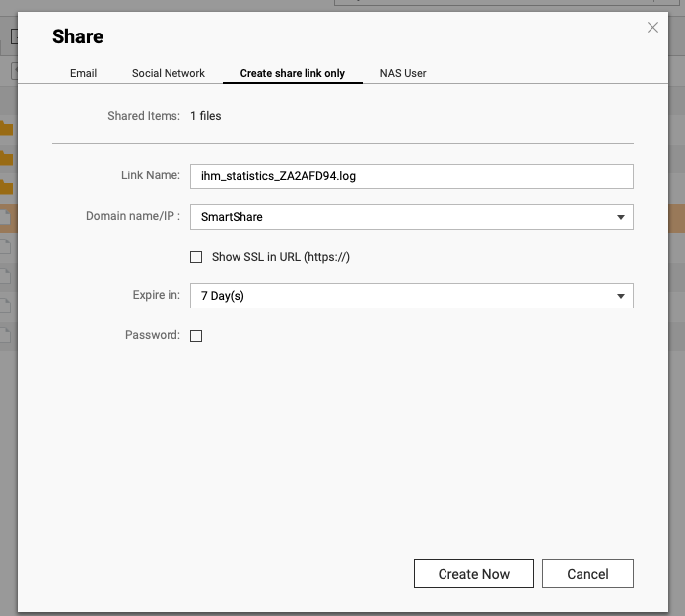This screenshot has width=685, height=616.
Task: Switch to the Email tab
Action: click(x=83, y=73)
